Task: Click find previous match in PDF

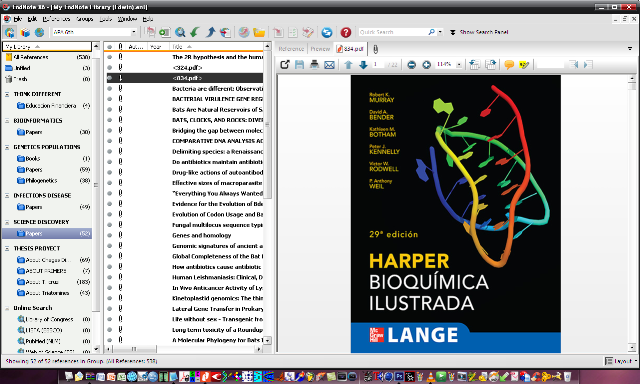Action: (x=574, y=64)
